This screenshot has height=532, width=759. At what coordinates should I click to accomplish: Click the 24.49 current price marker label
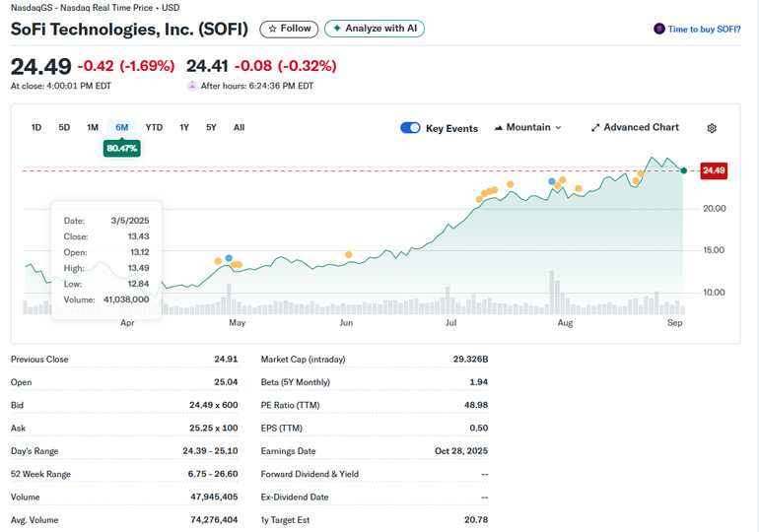click(714, 171)
